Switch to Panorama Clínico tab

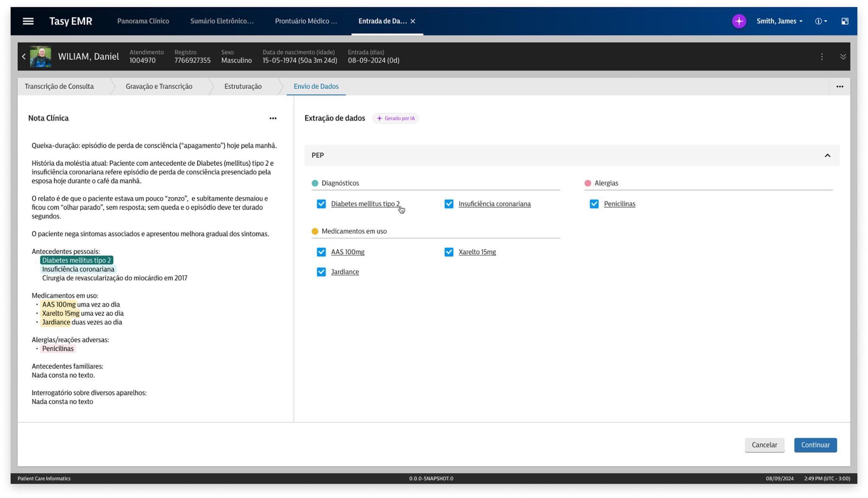click(x=143, y=21)
